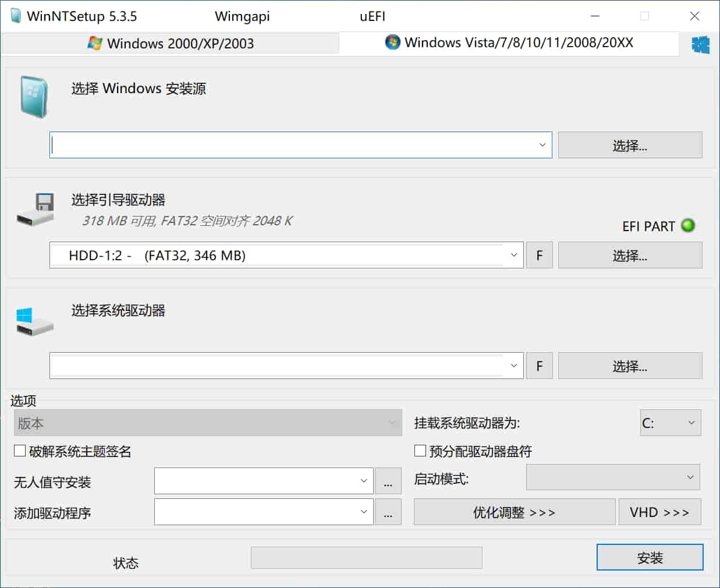Open the HDD-1:2 boot drive dropdown

tap(513, 255)
